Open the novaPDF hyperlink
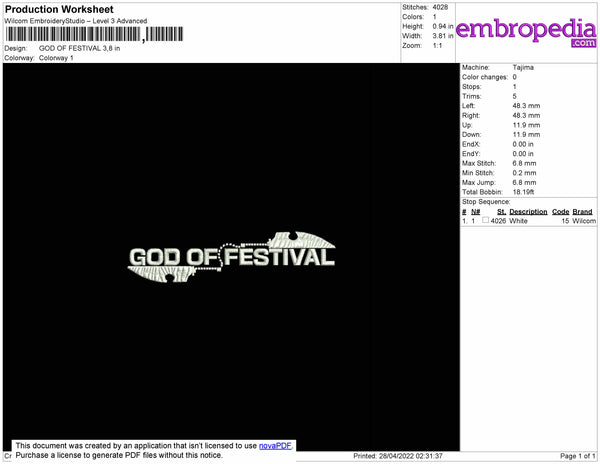Viewport: 600px width, 464px height. tap(276, 446)
